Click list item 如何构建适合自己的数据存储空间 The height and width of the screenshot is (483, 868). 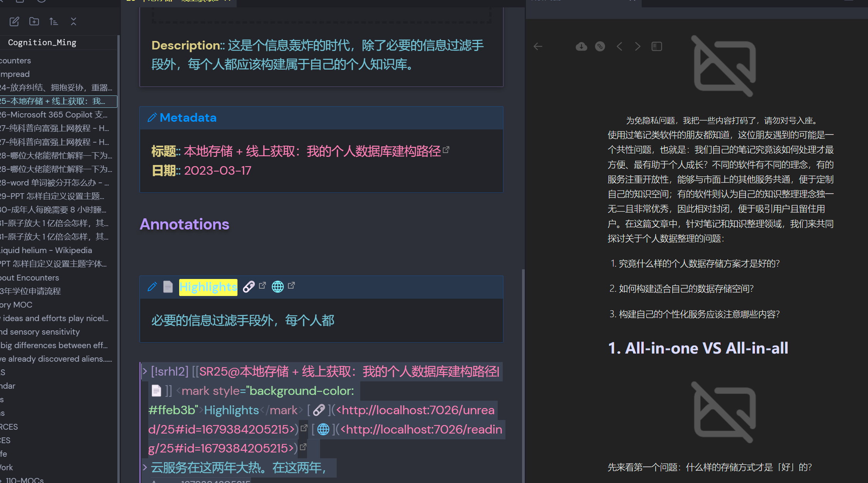tap(686, 289)
